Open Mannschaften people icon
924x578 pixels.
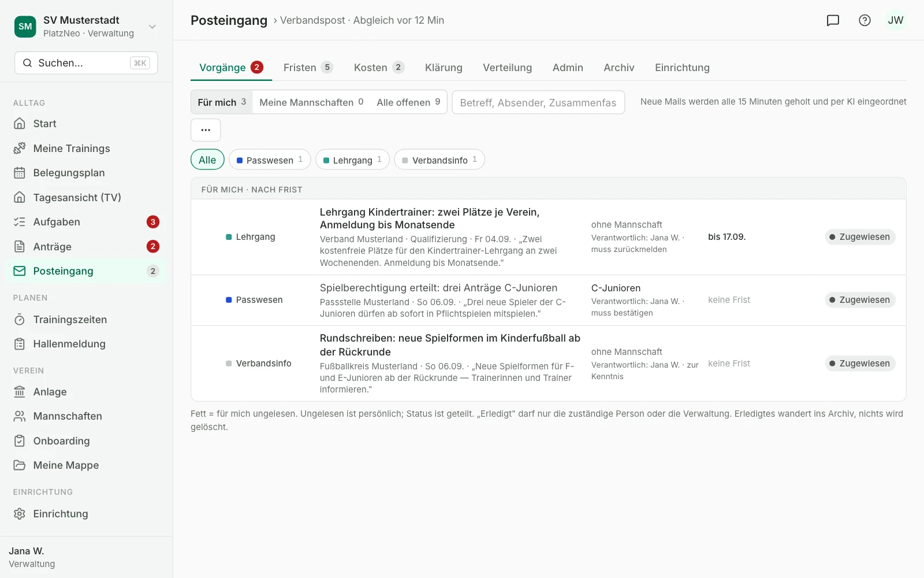20,416
